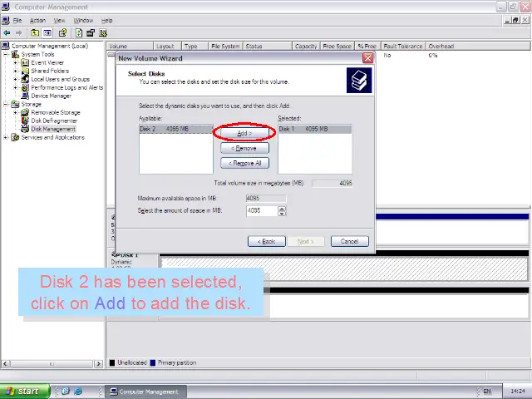Click the Up one level folder icon
The height and width of the screenshot is (399, 532).
click(x=35, y=33)
